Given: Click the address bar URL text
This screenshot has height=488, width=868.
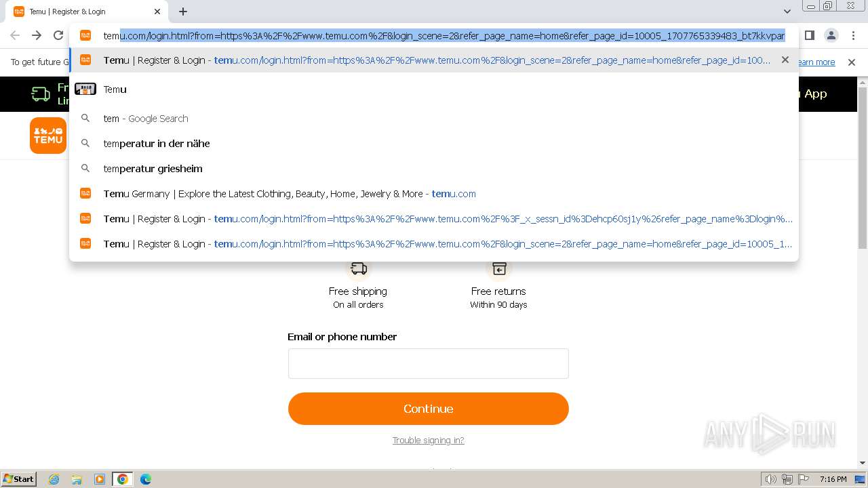Looking at the screenshot, I should [444, 35].
